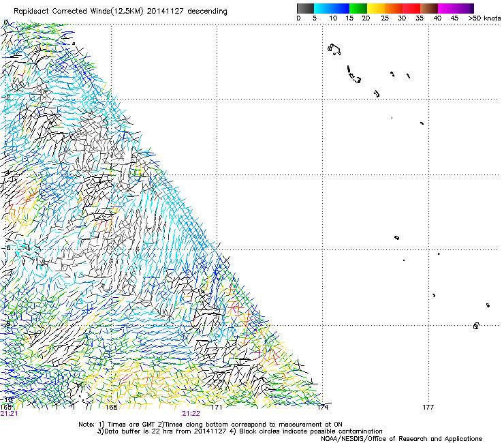Click the '25' legend scale label
The image size is (504, 443).
385,18
